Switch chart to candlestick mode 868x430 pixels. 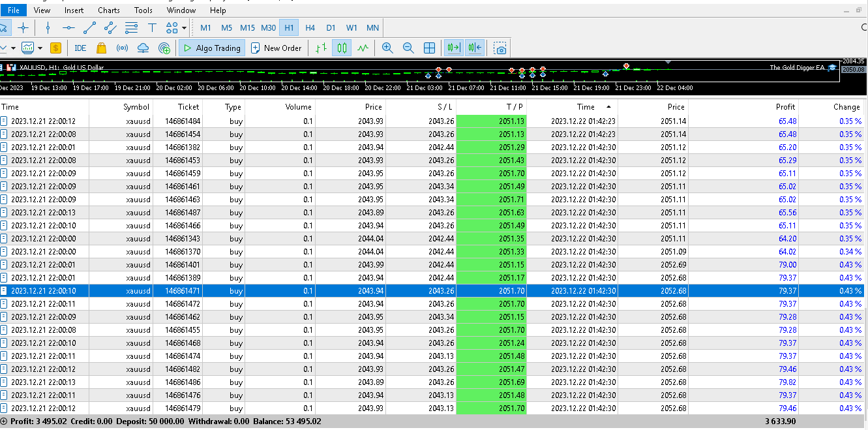tap(342, 48)
